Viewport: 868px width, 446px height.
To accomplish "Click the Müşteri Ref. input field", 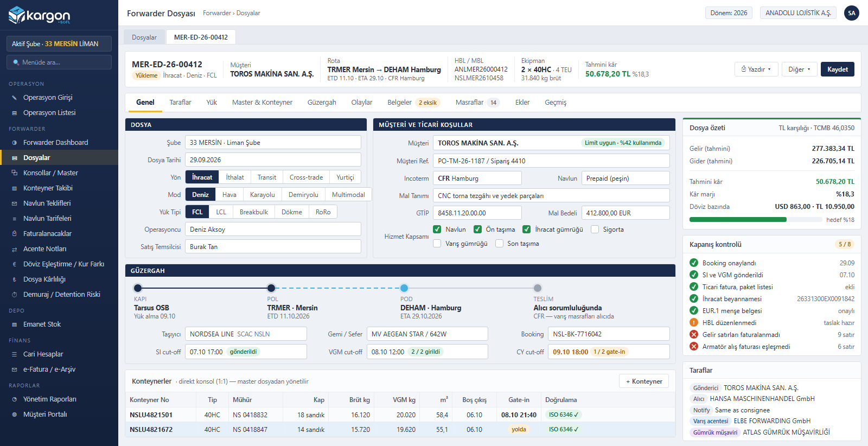I will [x=551, y=161].
